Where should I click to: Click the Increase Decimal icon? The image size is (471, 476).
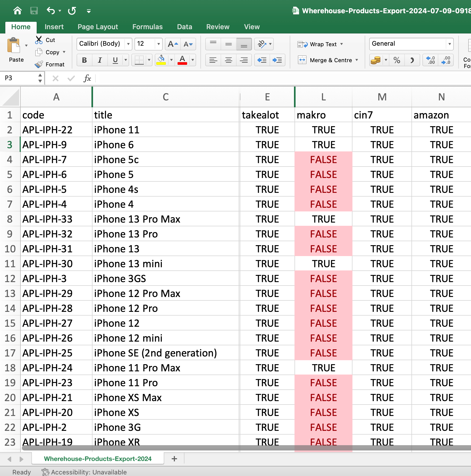click(430, 60)
